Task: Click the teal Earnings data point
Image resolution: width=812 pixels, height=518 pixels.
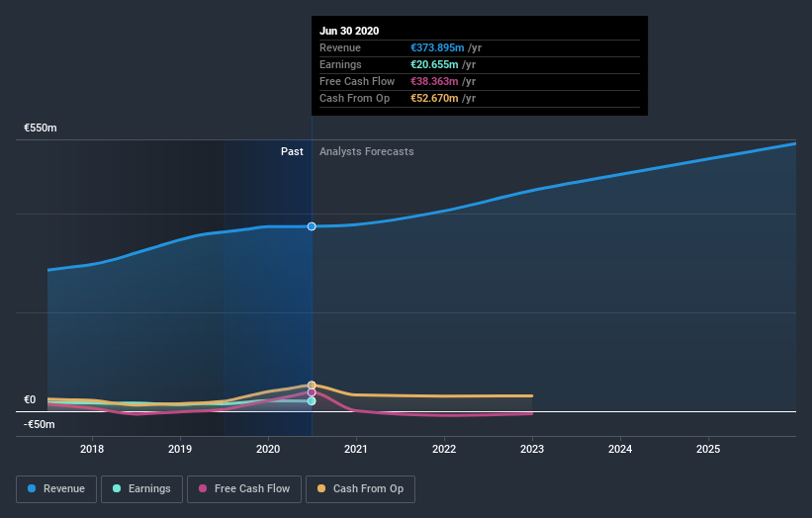Action: pos(312,401)
